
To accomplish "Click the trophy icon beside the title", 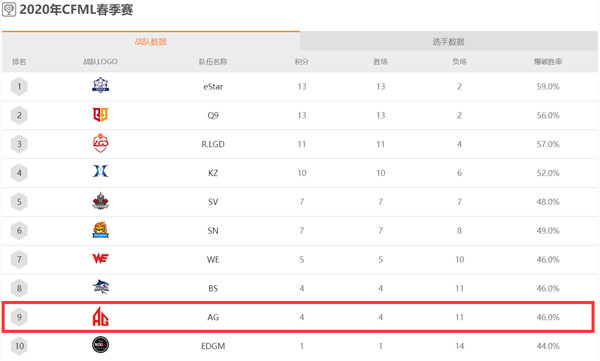I will click(x=9, y=10).
